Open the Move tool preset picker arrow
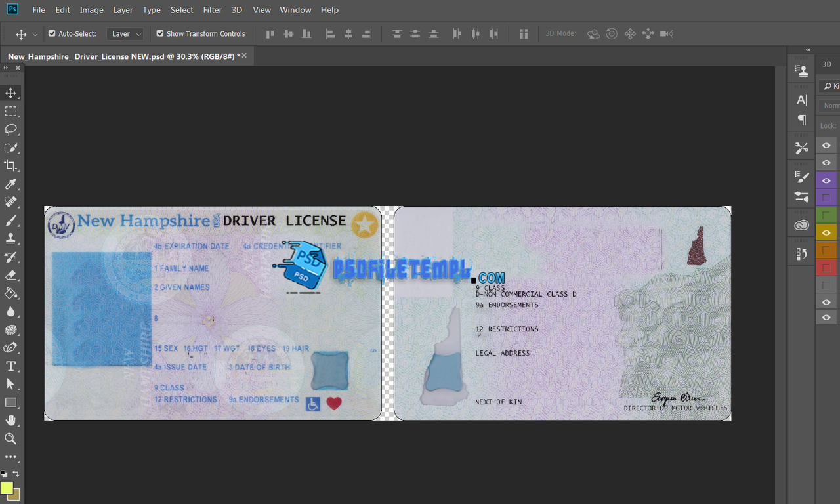The width and height of the screenshot is (840, 504). [x=35, y=34]
